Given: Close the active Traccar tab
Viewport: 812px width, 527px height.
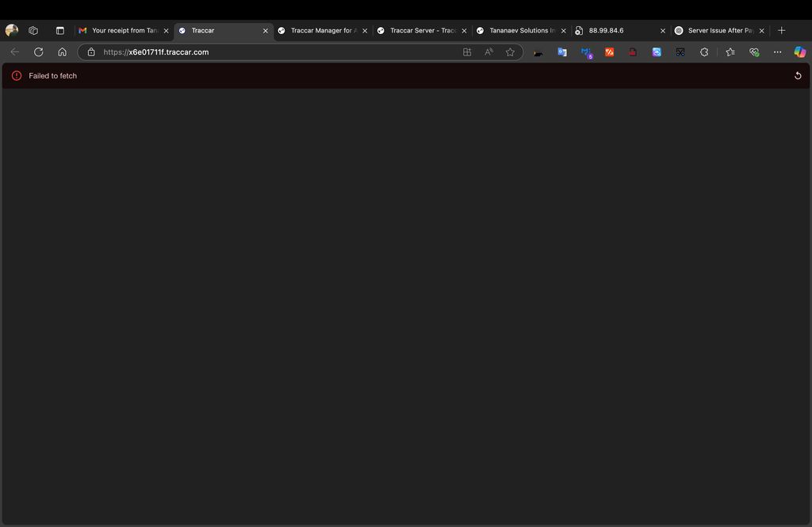Looking at the screenshot, I should [266, 31].
